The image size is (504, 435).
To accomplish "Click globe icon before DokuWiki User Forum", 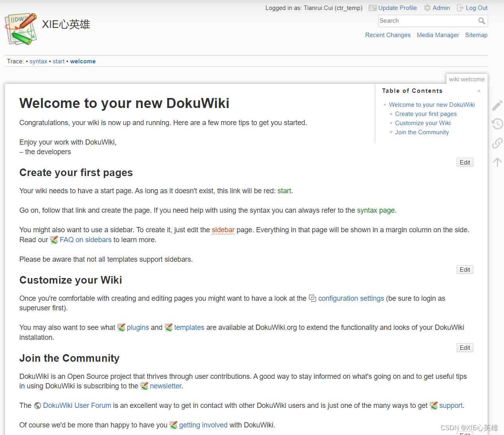I will click(x=38, y=406).
